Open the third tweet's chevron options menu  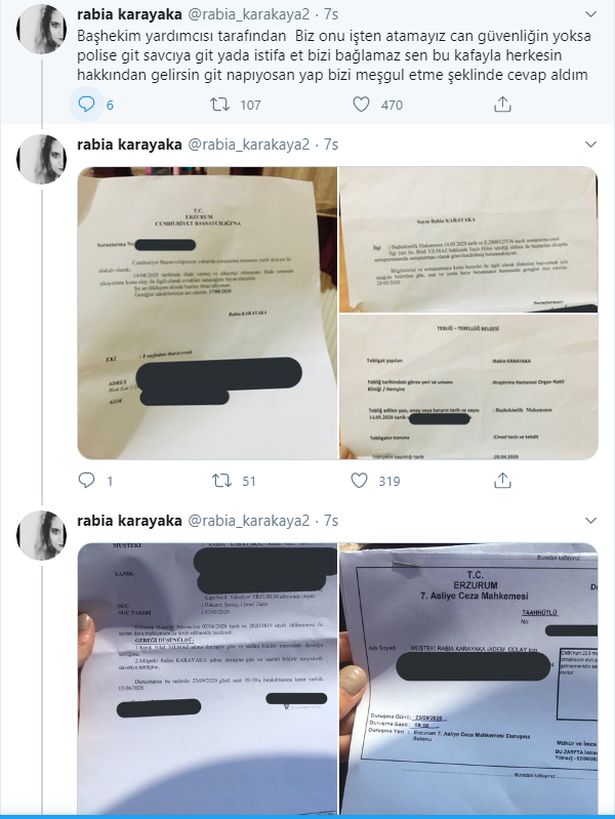click(590, 520)
